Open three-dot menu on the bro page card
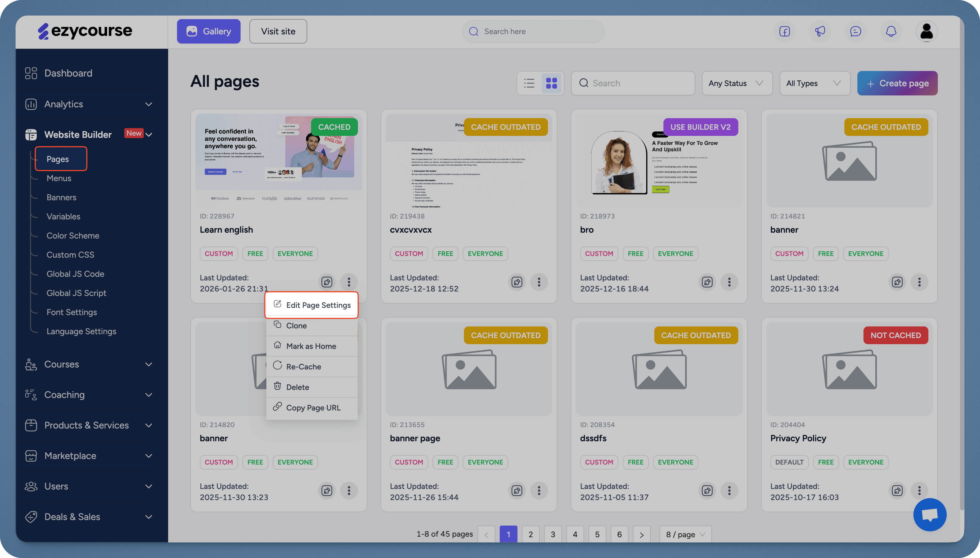 tap(729, 282)
